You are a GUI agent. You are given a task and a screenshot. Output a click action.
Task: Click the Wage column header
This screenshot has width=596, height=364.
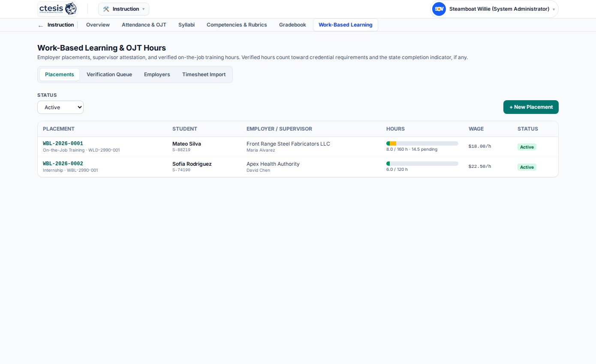[476, 129]
